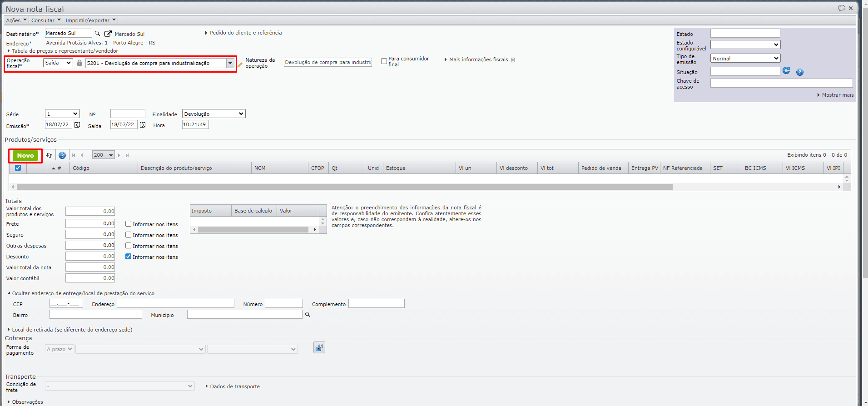
Task: Open help for the Produtos/serviços grid
Action: pyautogui.click(x=62, y=155)
